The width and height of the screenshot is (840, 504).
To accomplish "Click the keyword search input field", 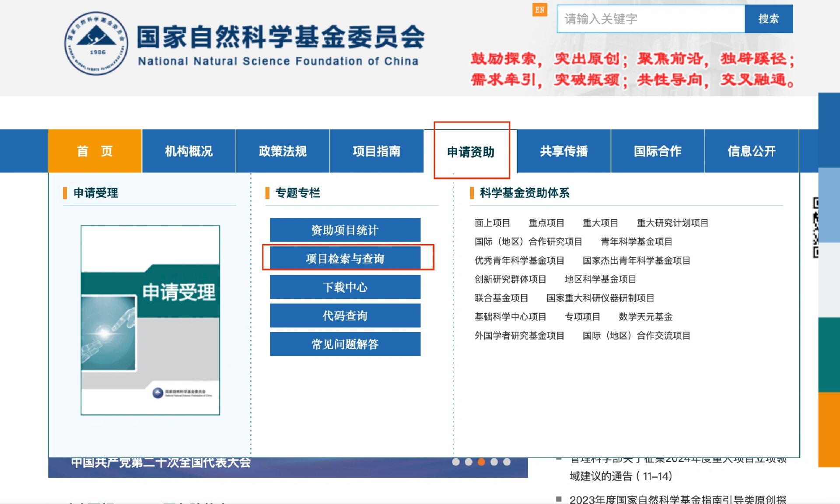I will pyautogui.click(x=651, y=19).
